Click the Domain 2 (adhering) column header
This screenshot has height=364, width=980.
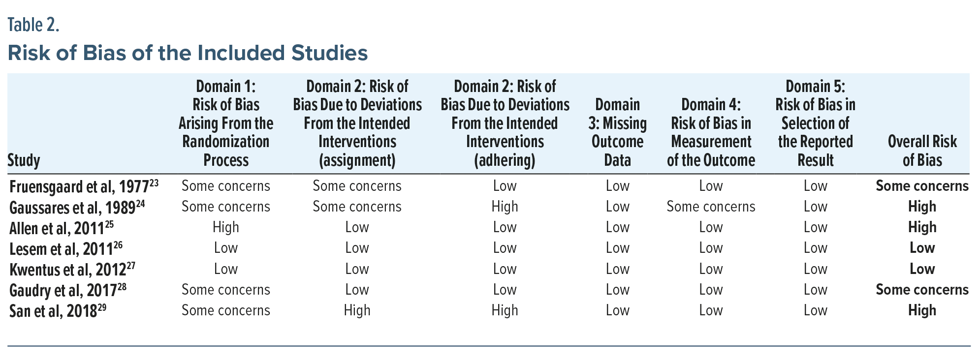coord(505,123)
